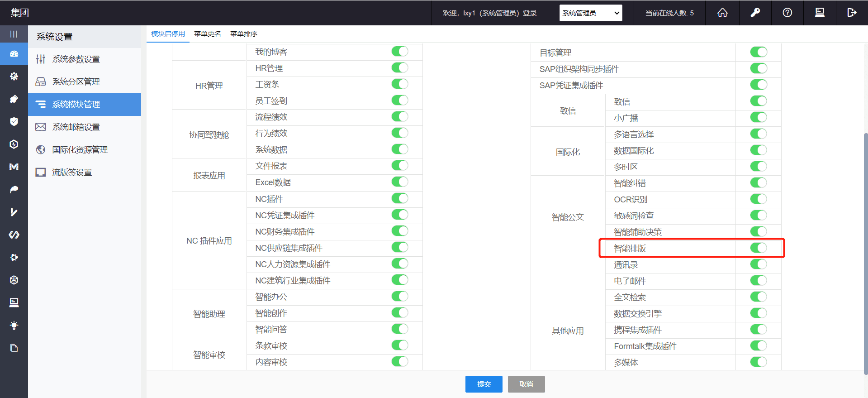Select 系统模块管理 menu item
Viewport: 868px width, 398px height.
tap(85, 105)
